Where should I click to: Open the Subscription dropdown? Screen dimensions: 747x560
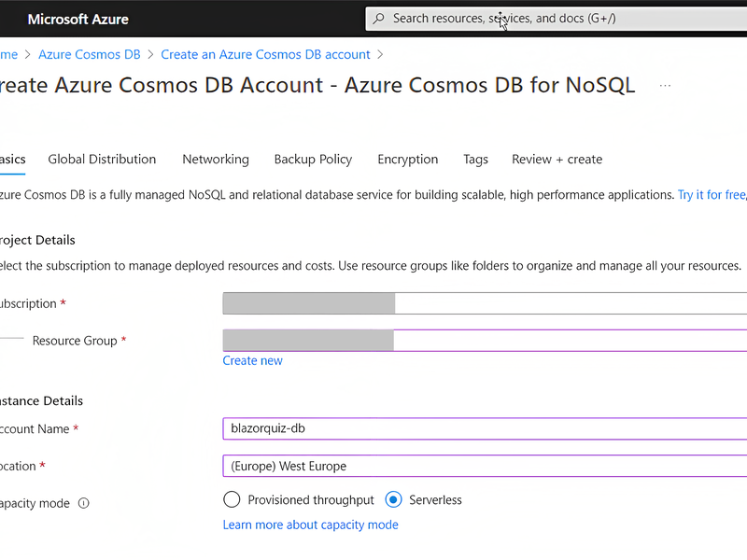point(485,303)
